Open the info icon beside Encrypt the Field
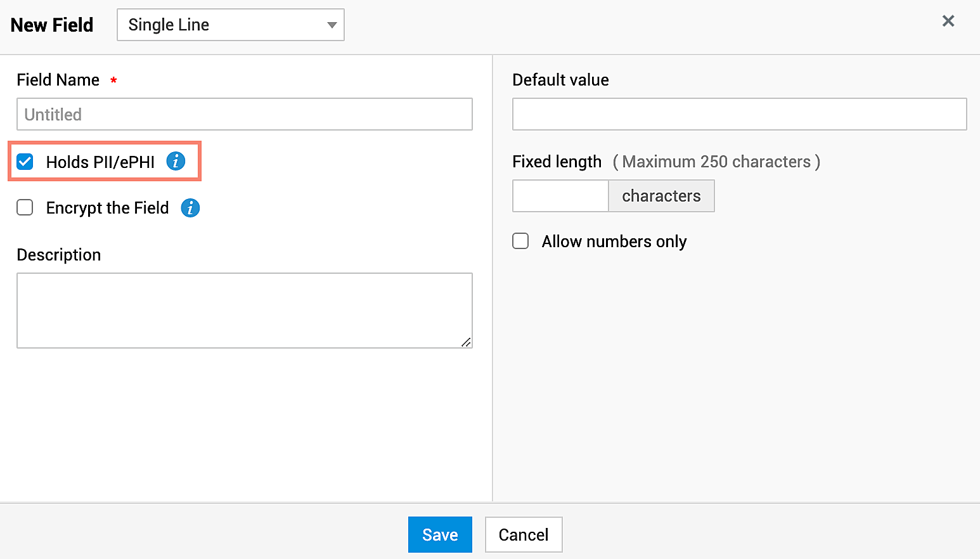Screen dimensions: 980x559 [x=190, y=208]
